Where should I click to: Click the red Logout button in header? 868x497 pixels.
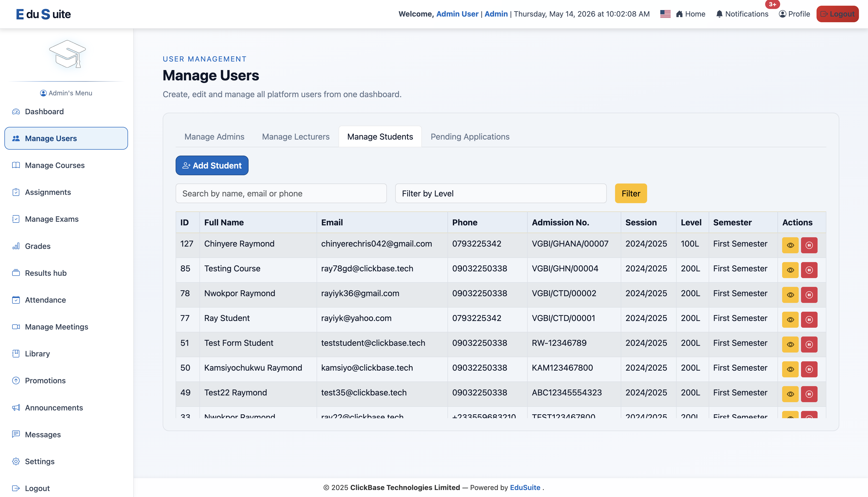[837, 14]
